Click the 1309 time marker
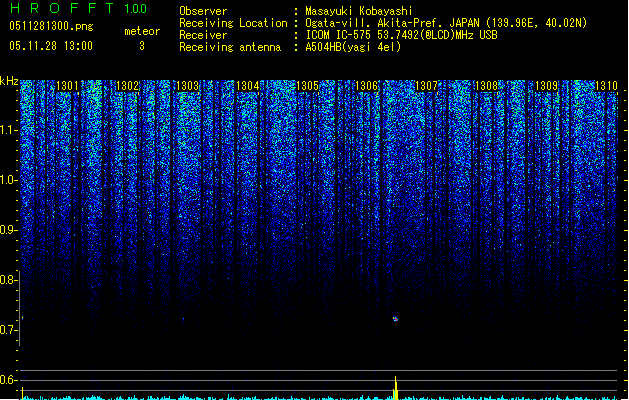This screenshot has width=629, height=400. [x=547, y=86]
